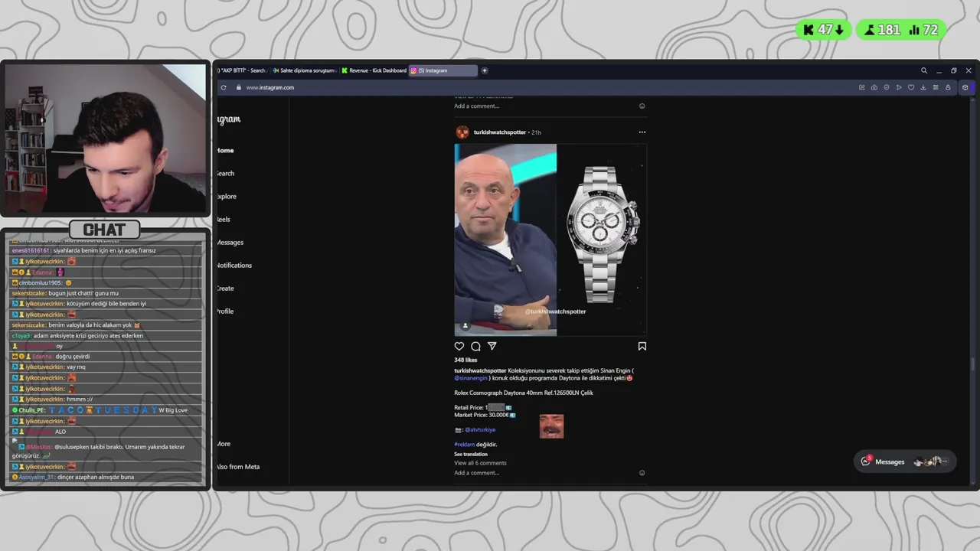Save the post with bookmark icon

(x=642, y=347)
